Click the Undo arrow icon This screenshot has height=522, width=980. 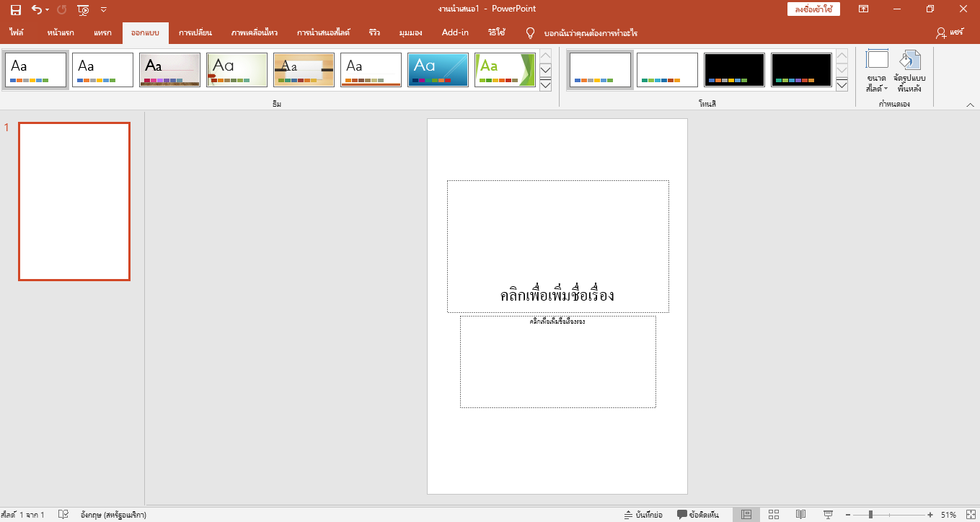point(37,9)
